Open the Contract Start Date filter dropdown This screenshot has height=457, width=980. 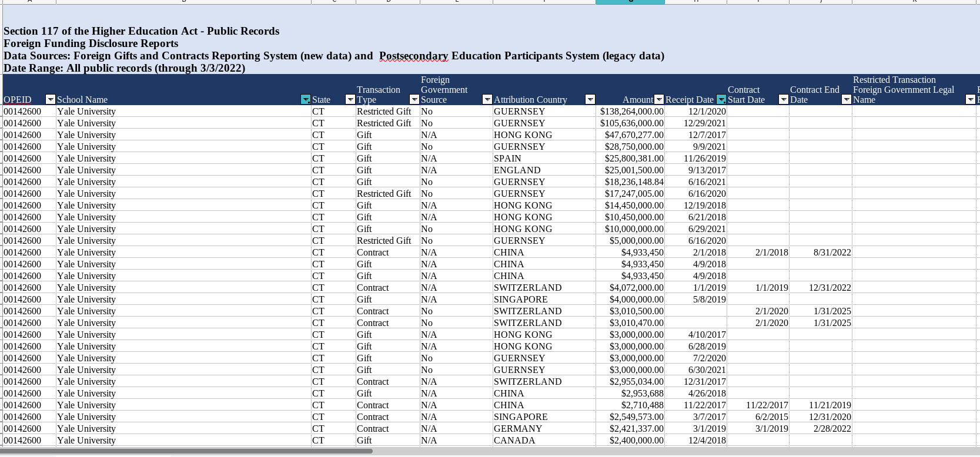784,100
